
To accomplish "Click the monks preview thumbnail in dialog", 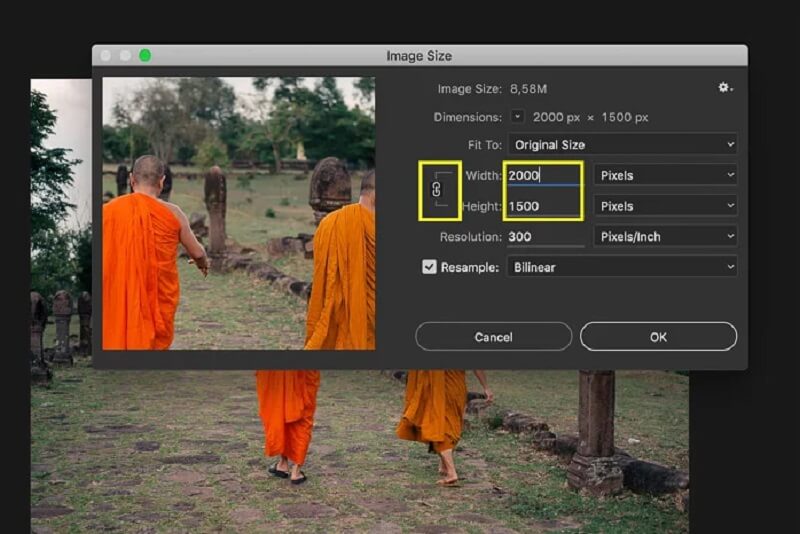I will 239,214.
